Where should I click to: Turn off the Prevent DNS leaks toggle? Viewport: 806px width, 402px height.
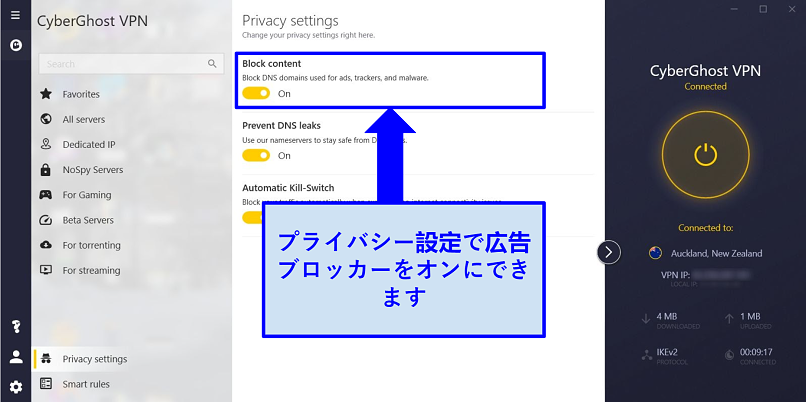pos(256,155)
